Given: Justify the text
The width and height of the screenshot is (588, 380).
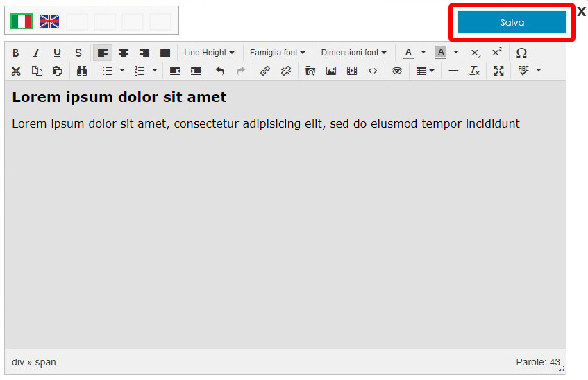Looking at the screenshot, I should click(x=165, y=53).
